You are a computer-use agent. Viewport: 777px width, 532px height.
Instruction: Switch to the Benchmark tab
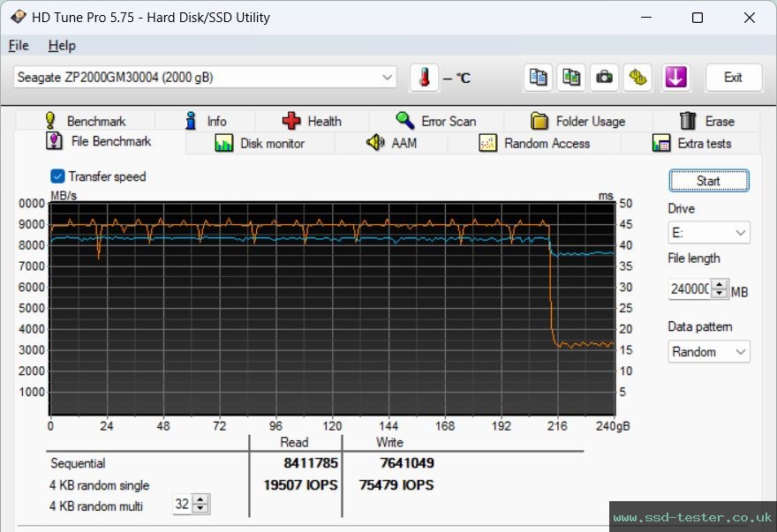tap(86, 121)
